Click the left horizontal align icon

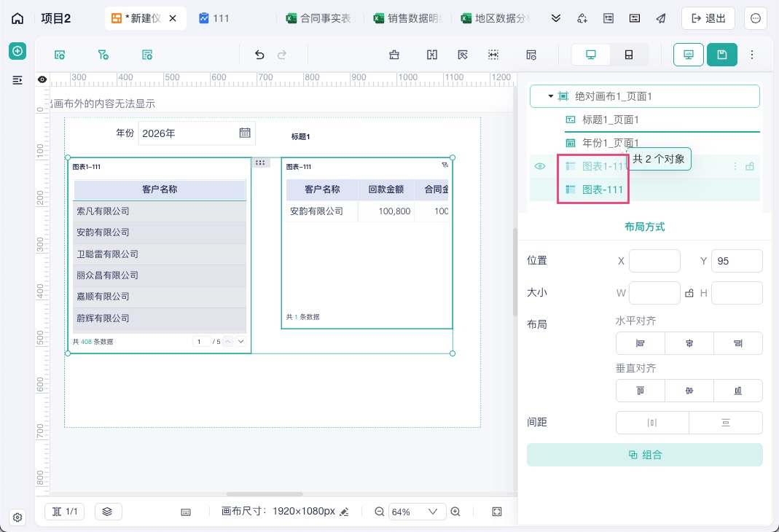(640, 343)
